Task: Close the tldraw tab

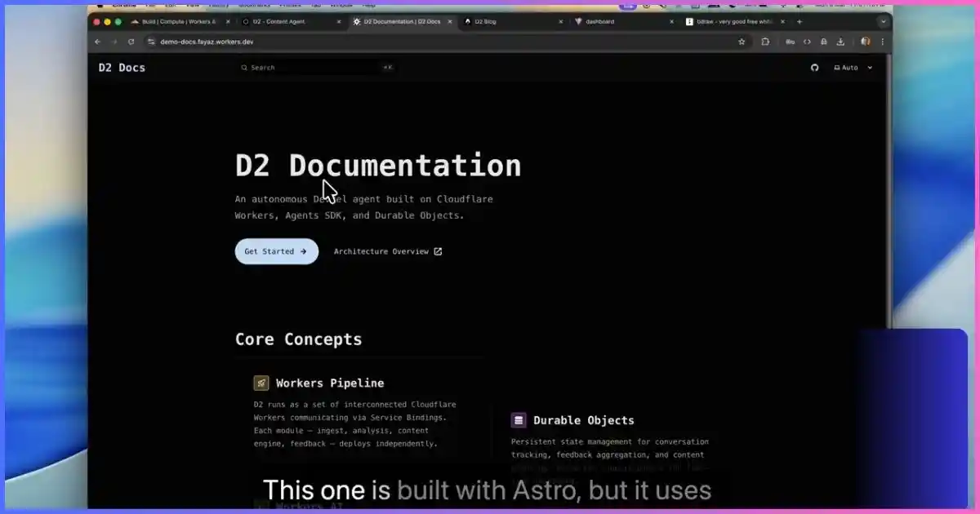Action: pos(782,21)
